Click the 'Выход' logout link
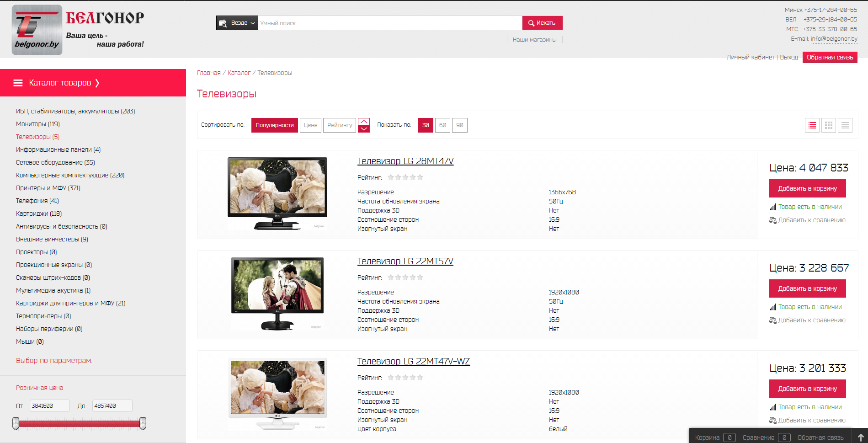 [x=789, y=57]
